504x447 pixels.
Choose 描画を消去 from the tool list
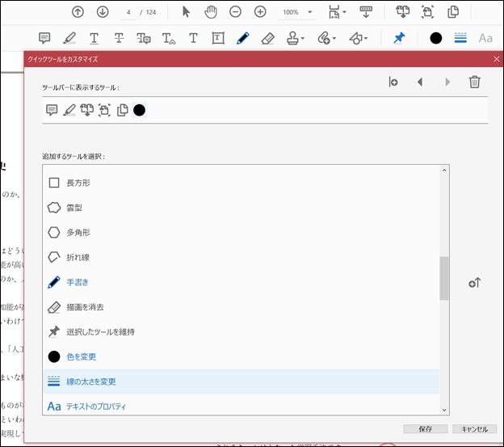click(241, 307)
